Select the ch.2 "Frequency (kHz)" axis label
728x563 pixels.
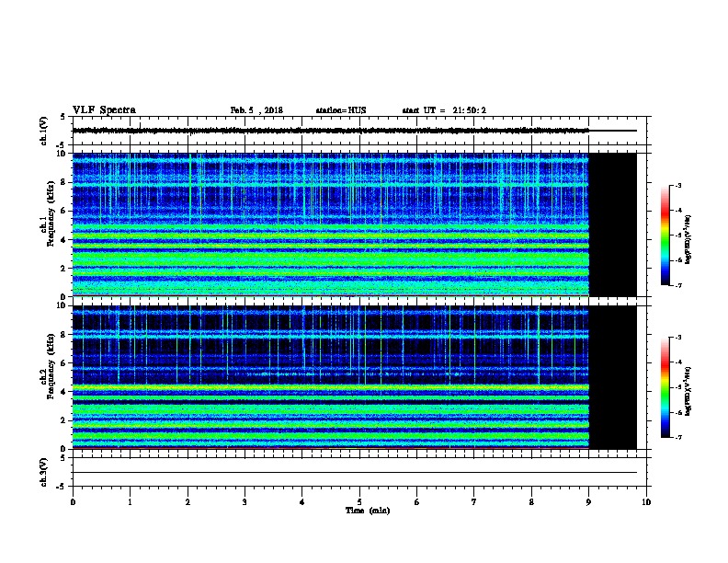tap(51, 366)
